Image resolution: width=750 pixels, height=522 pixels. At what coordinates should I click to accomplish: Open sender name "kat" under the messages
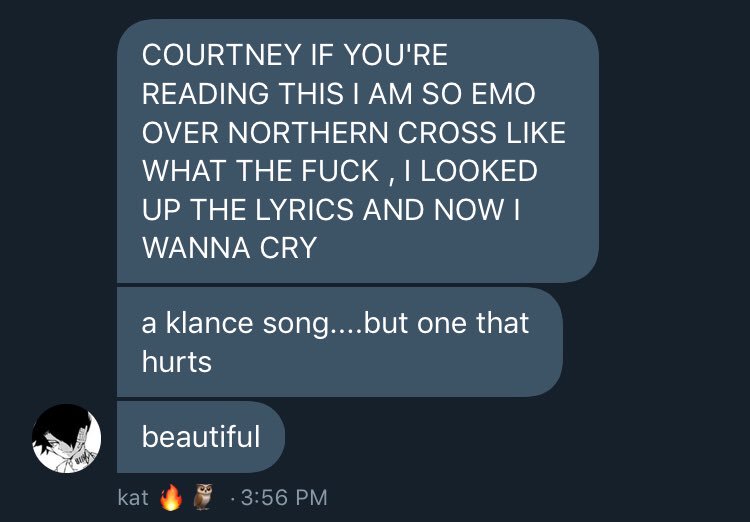coord(133,498)
